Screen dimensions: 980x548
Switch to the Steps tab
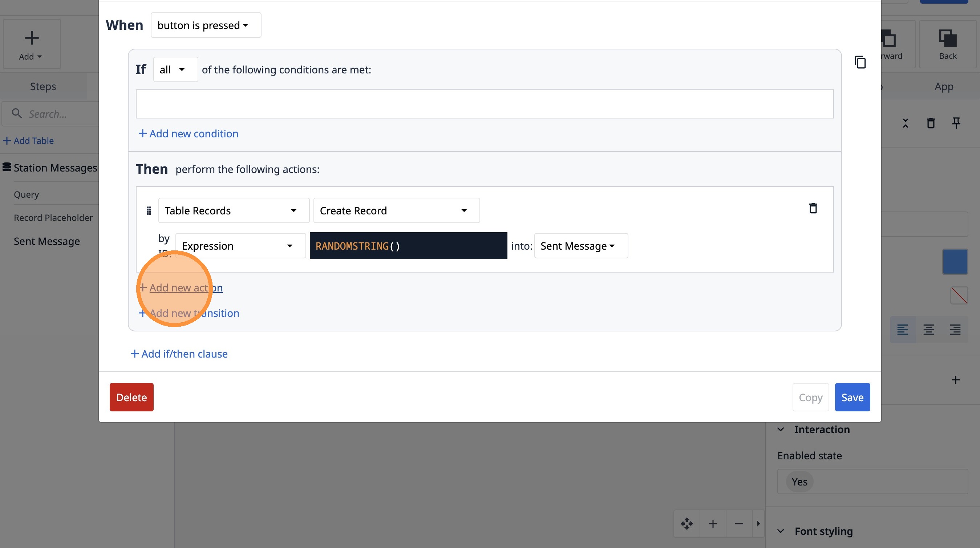[43, 86]
